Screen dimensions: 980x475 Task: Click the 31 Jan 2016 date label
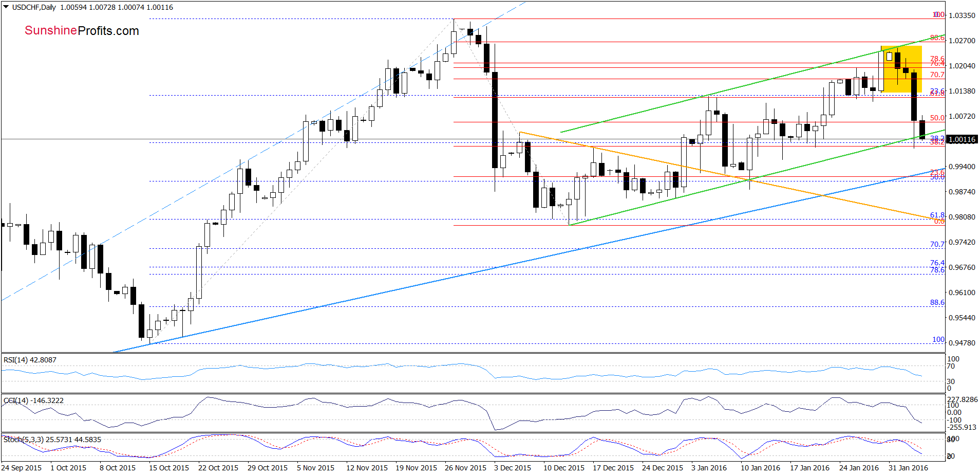coord(908,468)
